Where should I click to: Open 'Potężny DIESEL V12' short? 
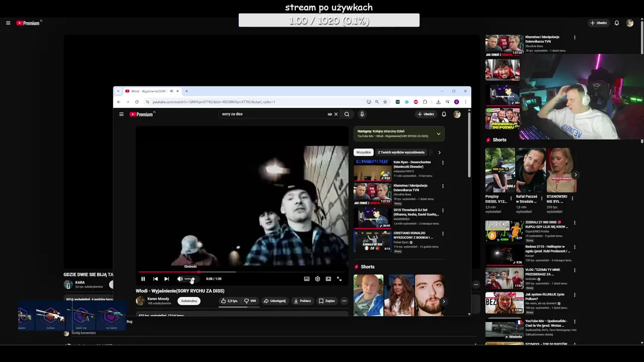[500, 170]
